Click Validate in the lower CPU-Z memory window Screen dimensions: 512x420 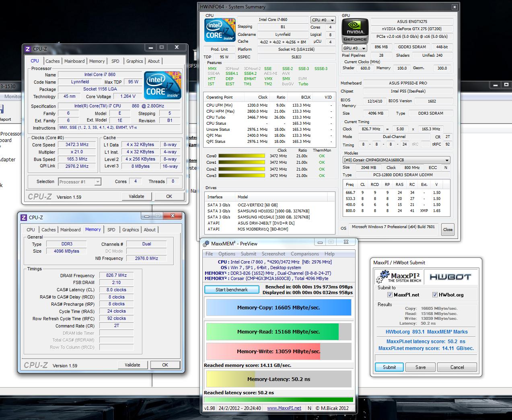pos(133,365)
